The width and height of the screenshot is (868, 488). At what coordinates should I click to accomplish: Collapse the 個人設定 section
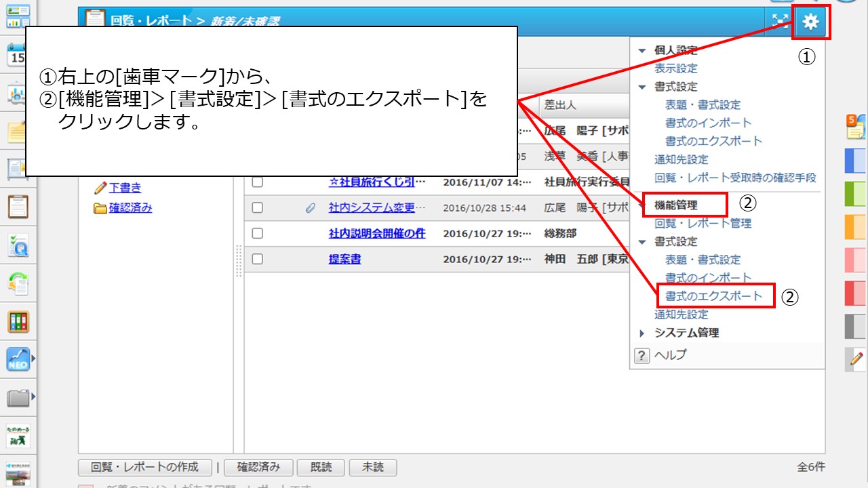point(642,50)
